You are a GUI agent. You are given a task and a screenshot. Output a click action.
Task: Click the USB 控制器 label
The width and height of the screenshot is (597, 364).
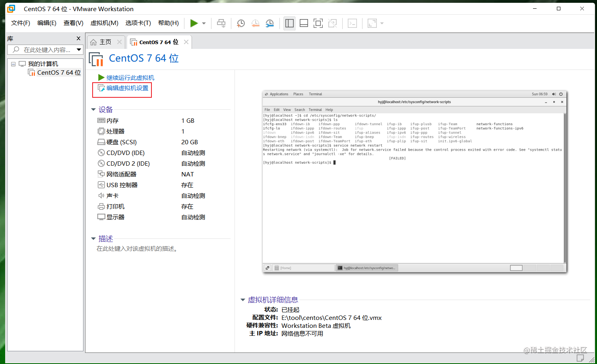(x=122, y=185)
